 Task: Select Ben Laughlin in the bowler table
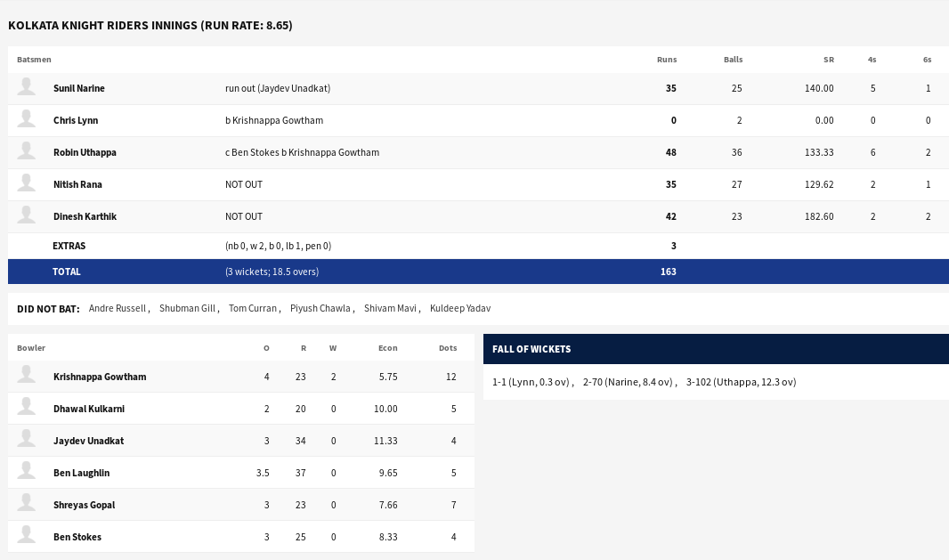coord(81,473)
